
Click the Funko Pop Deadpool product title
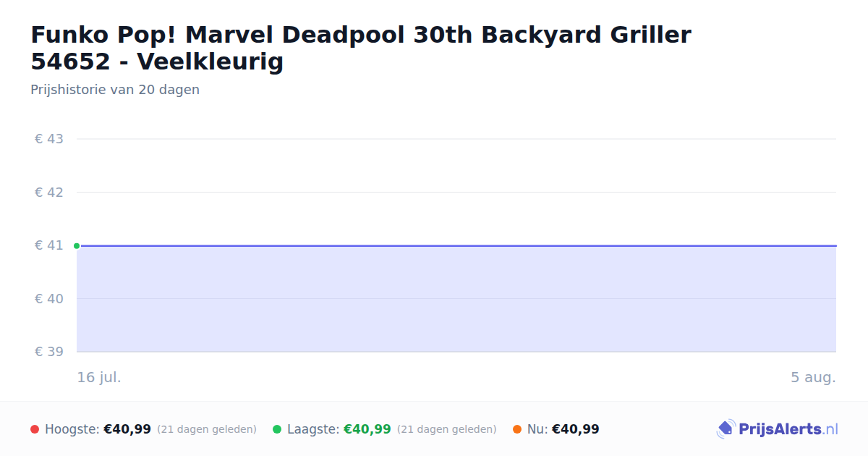(x=361, y=48)
